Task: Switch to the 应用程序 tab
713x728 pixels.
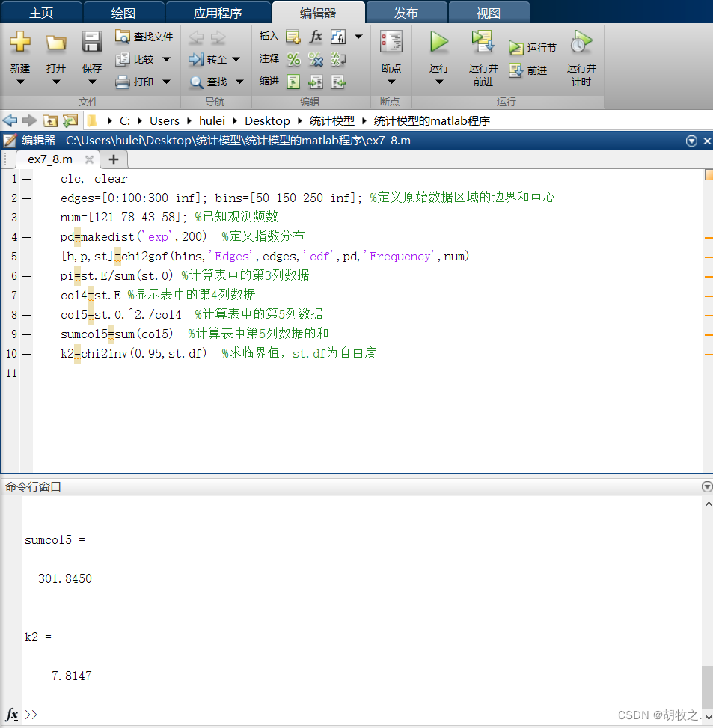Action: [218, 13]
